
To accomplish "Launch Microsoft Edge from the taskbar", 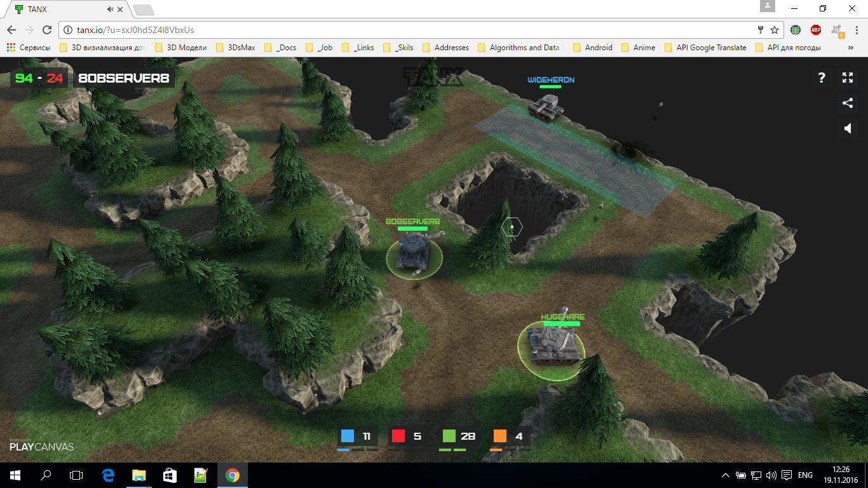I will (108, 475).
